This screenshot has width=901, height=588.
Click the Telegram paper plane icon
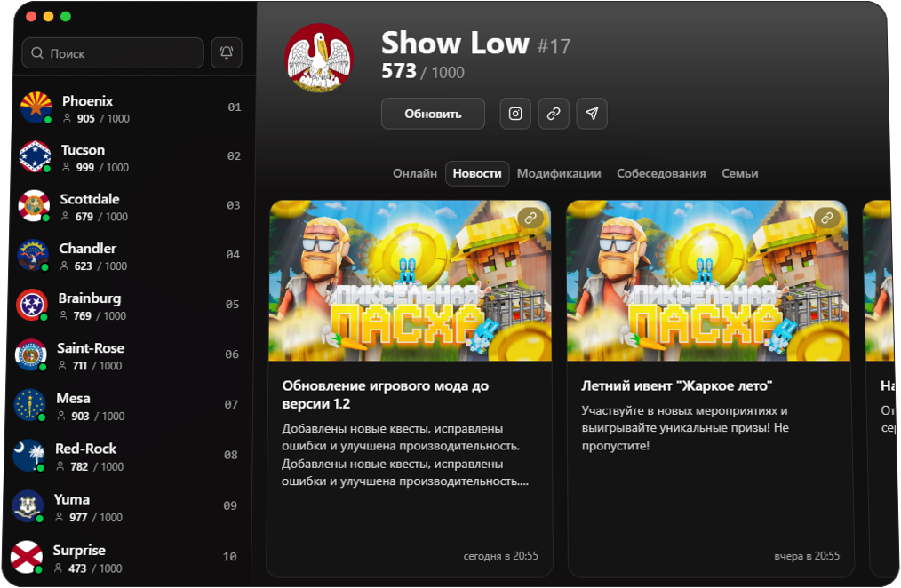592,114
